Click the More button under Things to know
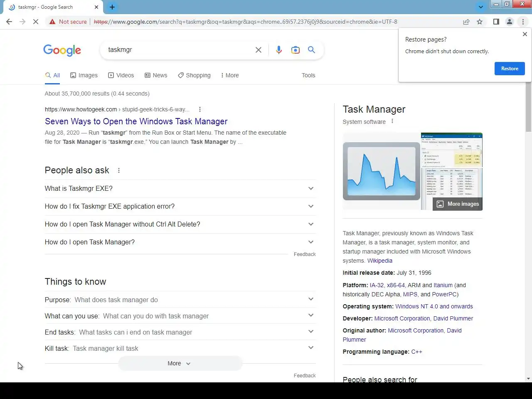 (180, 363)
